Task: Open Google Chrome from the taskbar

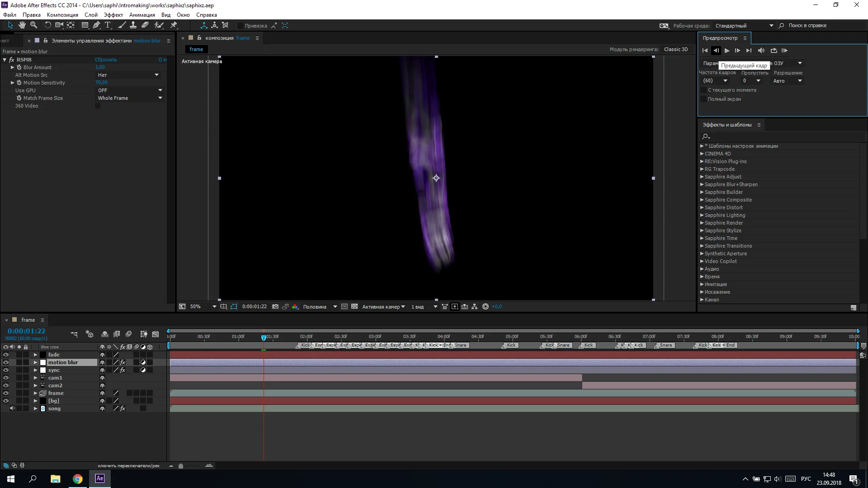Action: 77,479
